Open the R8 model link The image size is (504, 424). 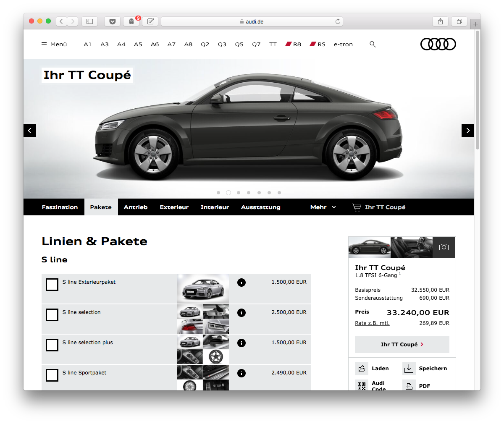293,44
